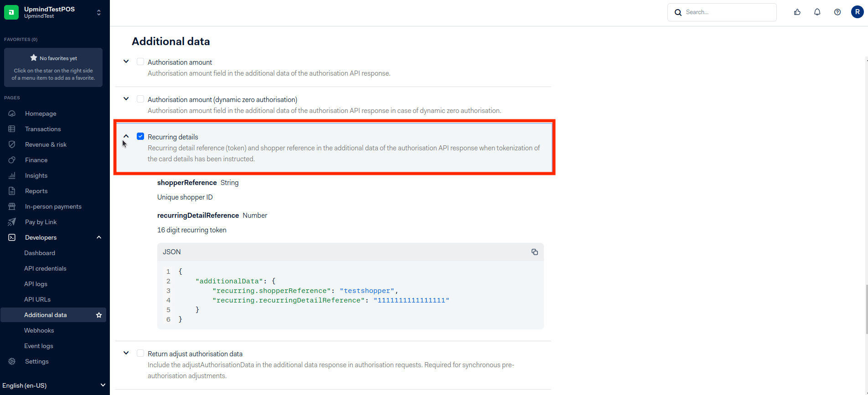Click the UpmindTestPOS account name
The height and width of the screenshot is (395, 868).
[x=49, y=9]
